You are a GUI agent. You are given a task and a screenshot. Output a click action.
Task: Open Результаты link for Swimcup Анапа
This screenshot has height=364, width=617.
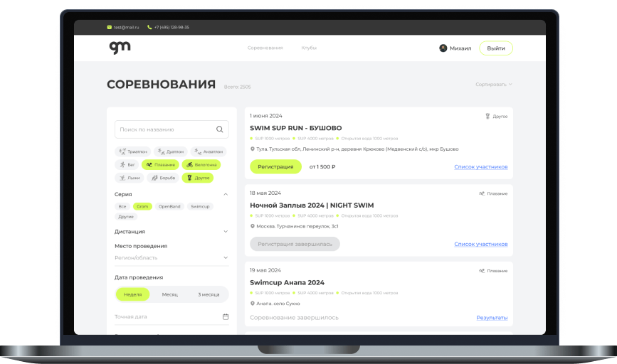tap(492, 318)
